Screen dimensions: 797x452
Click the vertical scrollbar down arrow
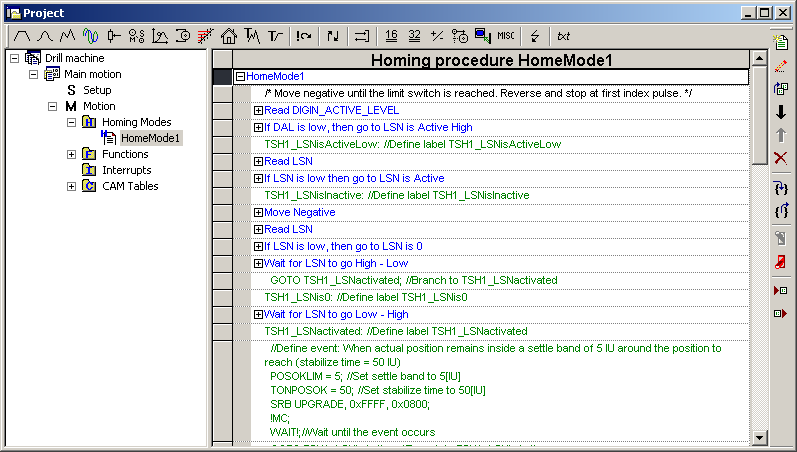click(x=759, y=437)
